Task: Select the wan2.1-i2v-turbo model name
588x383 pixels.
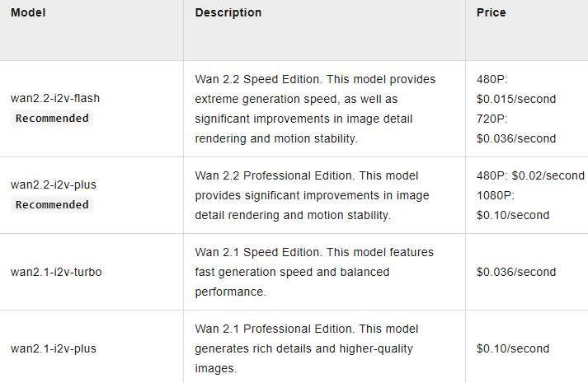Action: point(56,272)
